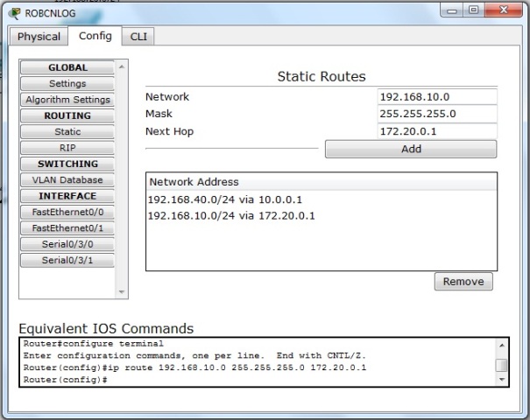Click the Network address input field

(x=436, y=97)
